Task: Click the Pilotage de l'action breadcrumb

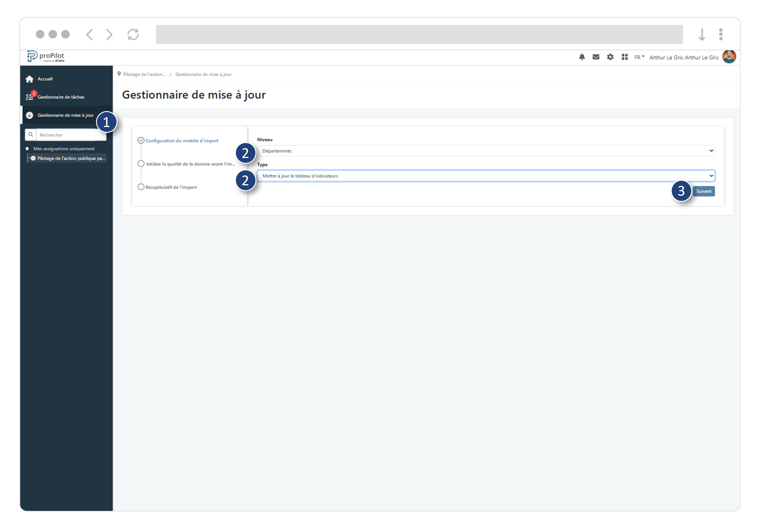Action: [144, 74]
